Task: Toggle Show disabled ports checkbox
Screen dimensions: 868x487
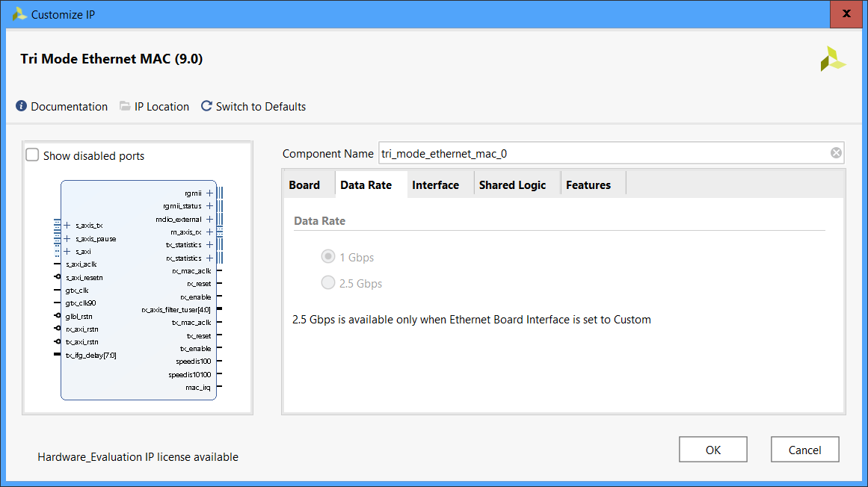Action: pyautogui.click(x=33, y=155)
